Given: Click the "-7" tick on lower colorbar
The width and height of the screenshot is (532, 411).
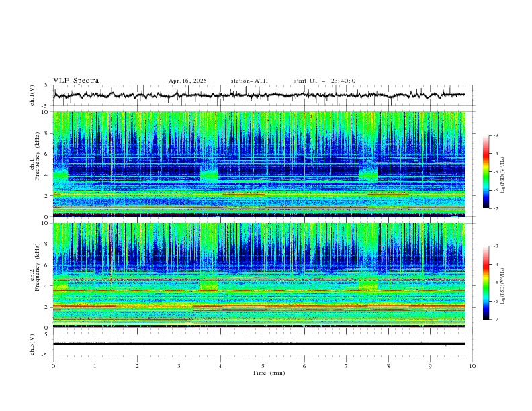Looking at the screenshot, I should [495, 319].
